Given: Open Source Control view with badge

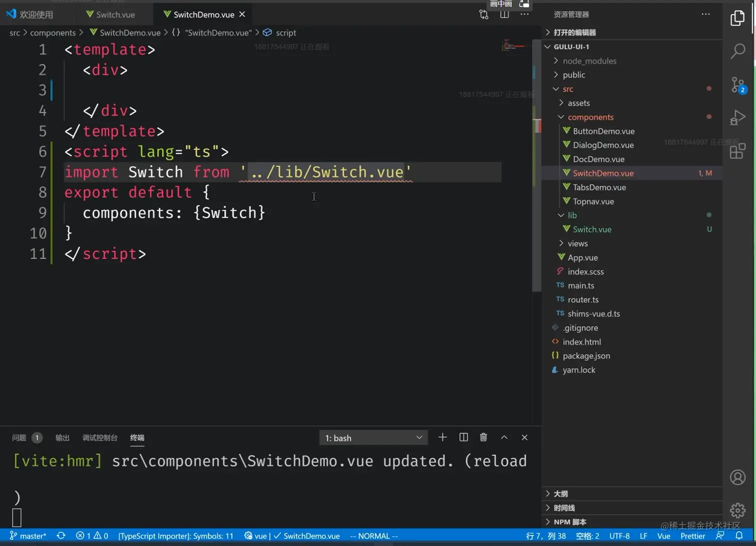Looking at the screenshot, I should pos(737,85).
